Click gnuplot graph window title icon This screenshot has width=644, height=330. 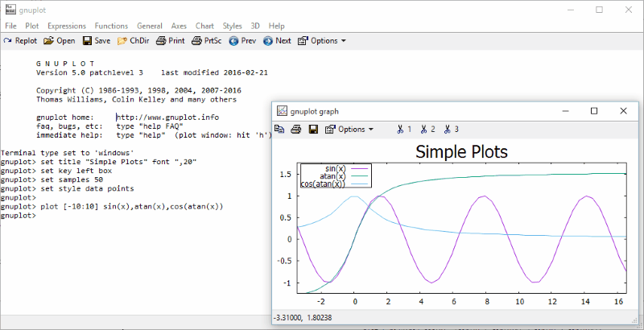pyautogui.click(x=282, y=111)
